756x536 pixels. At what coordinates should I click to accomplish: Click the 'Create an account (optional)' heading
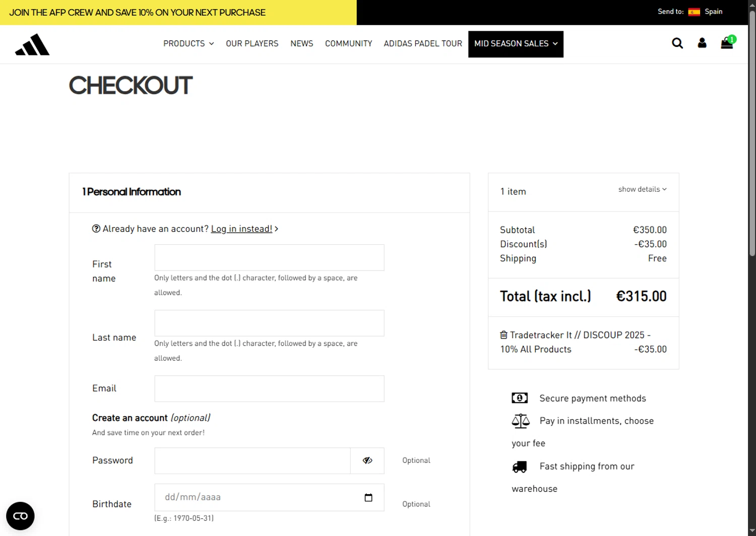click(x=151, y=418)
